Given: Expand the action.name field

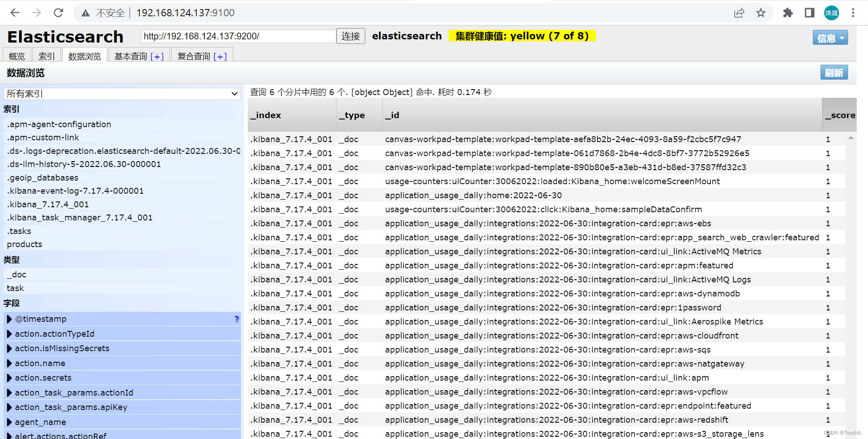Looking at the screenshot, I should tap(9, 363).
